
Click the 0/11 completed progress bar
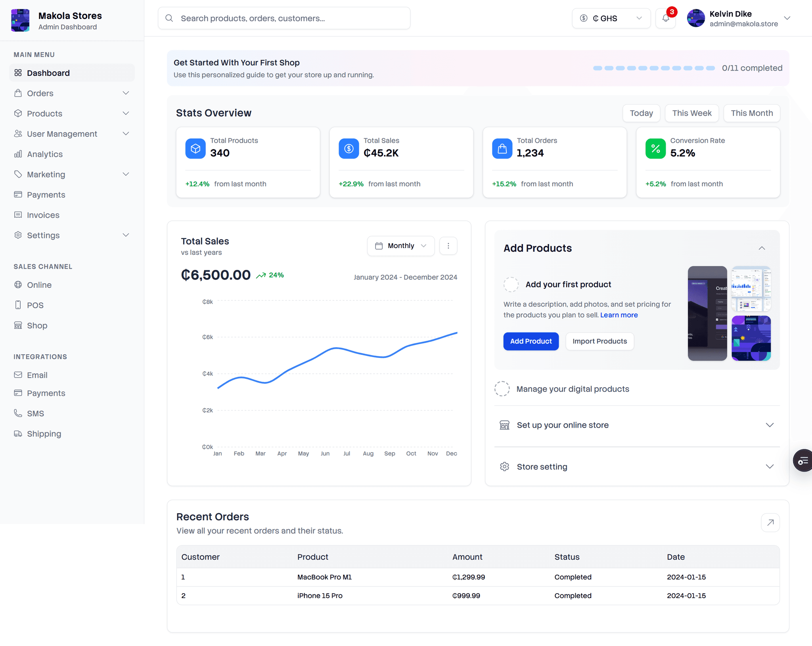point(654,68)
